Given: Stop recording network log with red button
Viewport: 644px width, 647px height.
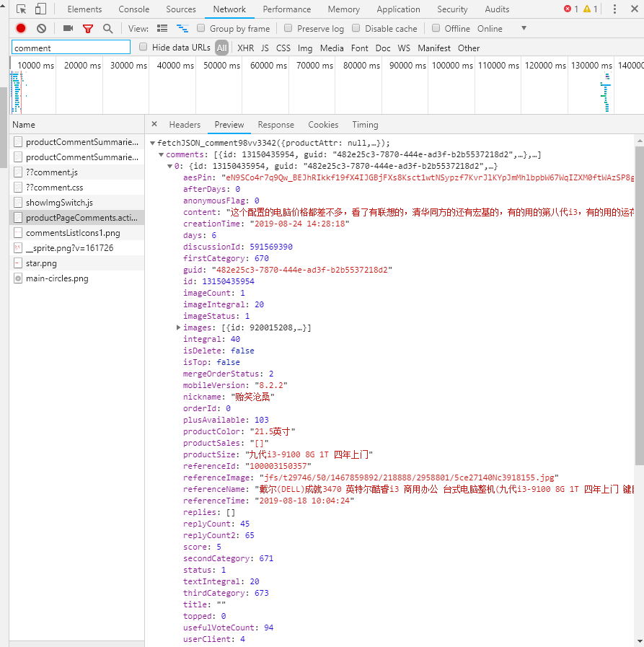Looking at the screenshot, I should coord(21,28).
